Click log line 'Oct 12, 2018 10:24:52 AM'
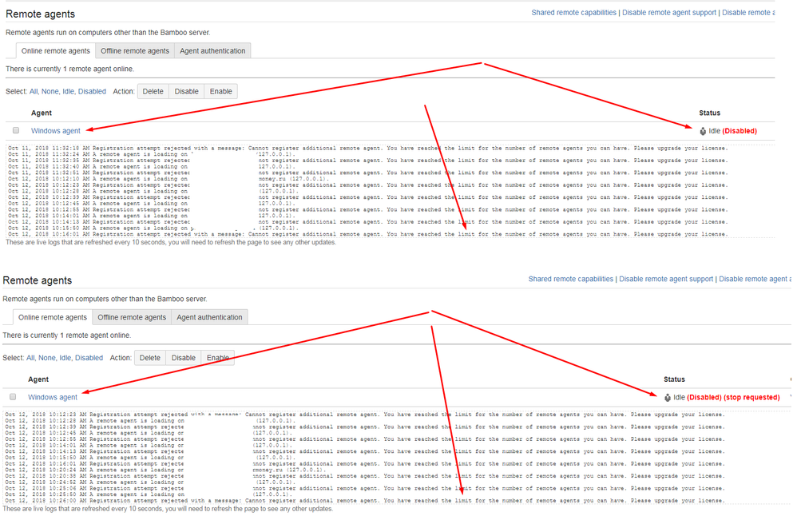 (149, 482)
